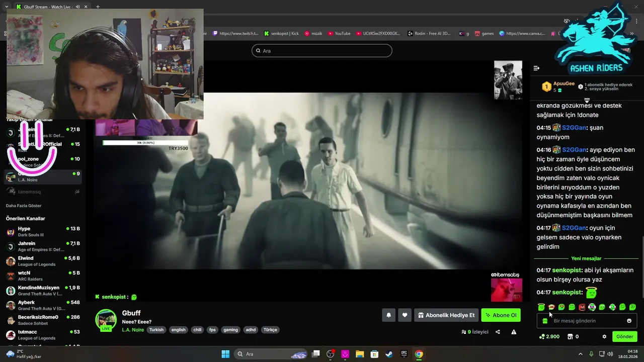Click the report warning triangle icon
This screenshot has height=362, width=644.
coord(514,332)
